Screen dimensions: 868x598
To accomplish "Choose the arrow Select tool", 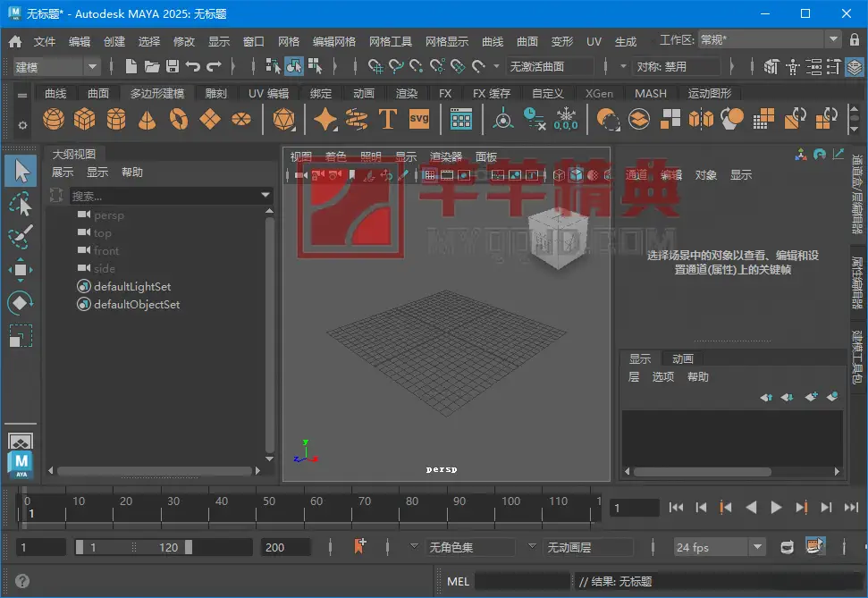I will click(21, 171).
